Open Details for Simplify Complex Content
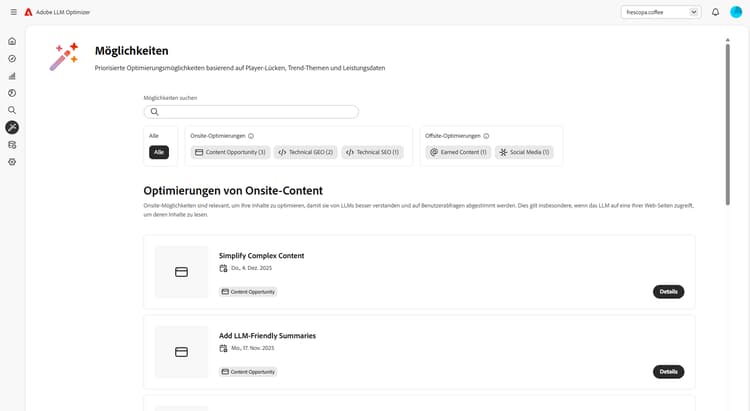The height and width of the screenshot is (411, 750). (668, 292)
